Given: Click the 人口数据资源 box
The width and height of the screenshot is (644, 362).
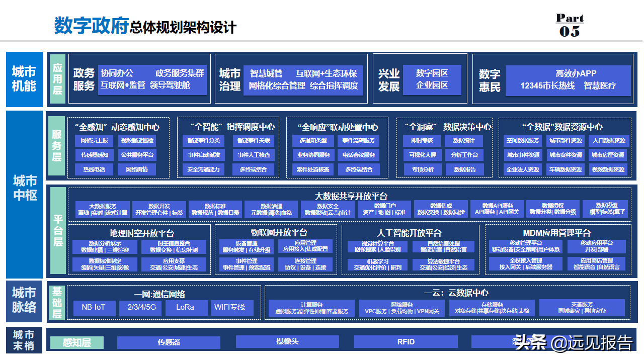Looking at the screenshot, I should coord(608,140).
